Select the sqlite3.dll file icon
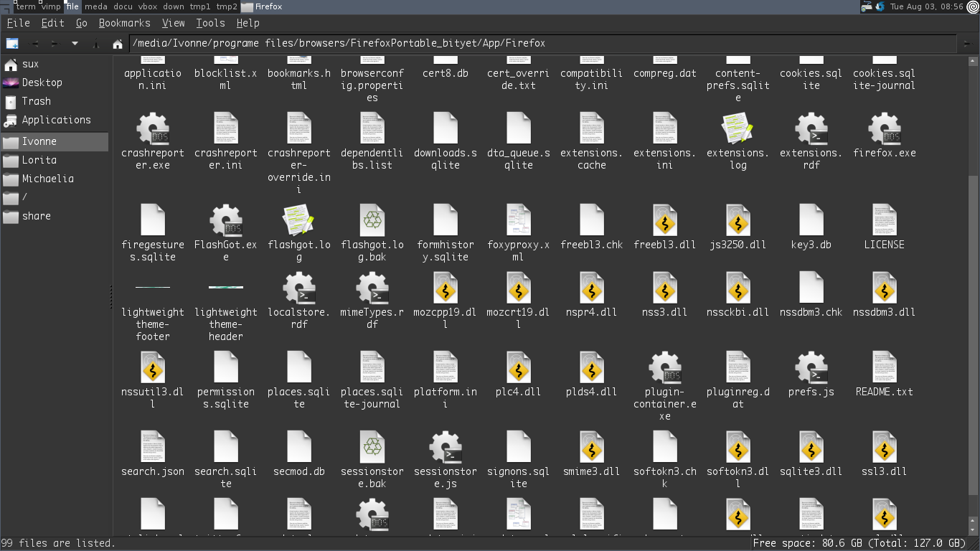The height and width of the screenshot is (551, 980). click(x=811, y=447)
